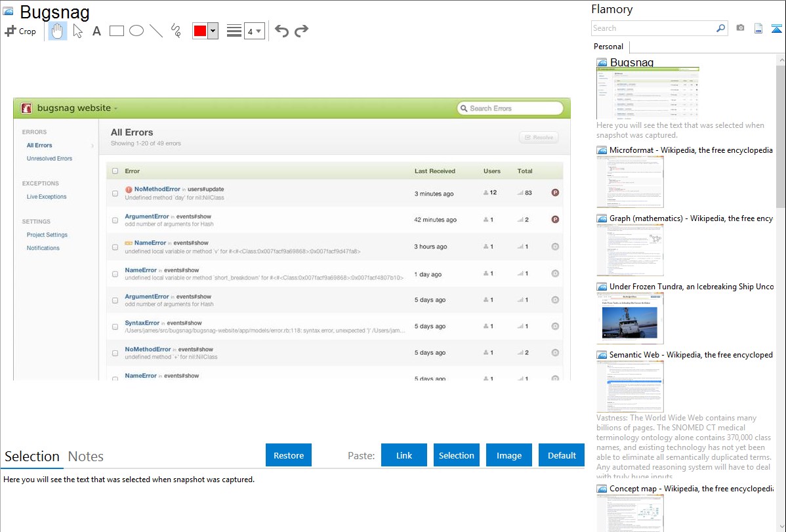Viewport: 786px width, 532px height.
Task: Choose the text annotation tool
Action: click(x=96, y=31)
